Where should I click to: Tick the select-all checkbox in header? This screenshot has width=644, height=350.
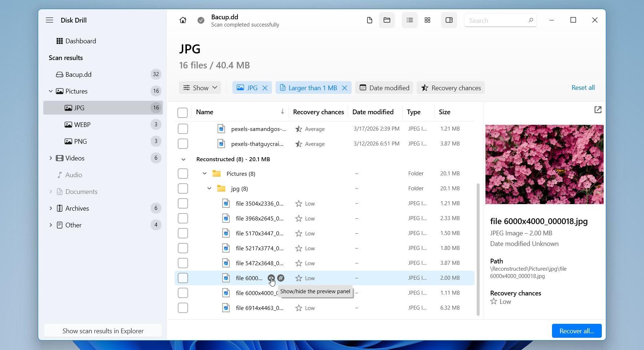pyautogui.click(x=183, y=112)
